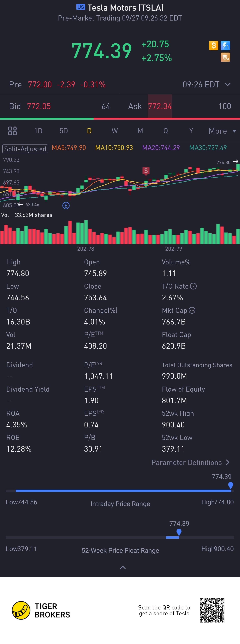
Task: Open Mkt Cap info icon
Action: tap(192, 310)
